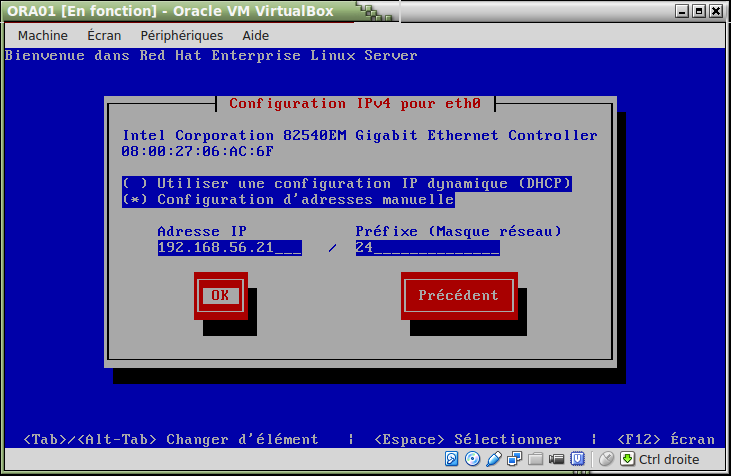Go back with the Précédent button

[x=459, y=296]
